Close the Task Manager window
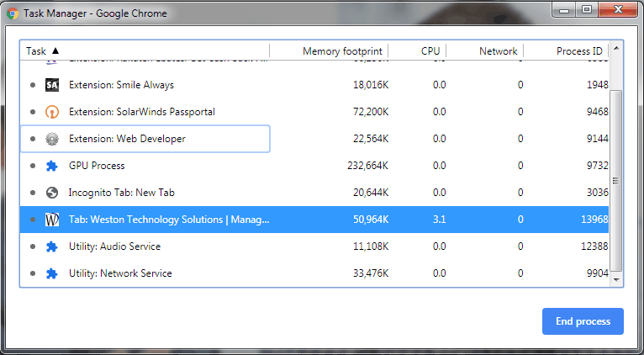The image size is (644, 355). click(x=618, y=10)
